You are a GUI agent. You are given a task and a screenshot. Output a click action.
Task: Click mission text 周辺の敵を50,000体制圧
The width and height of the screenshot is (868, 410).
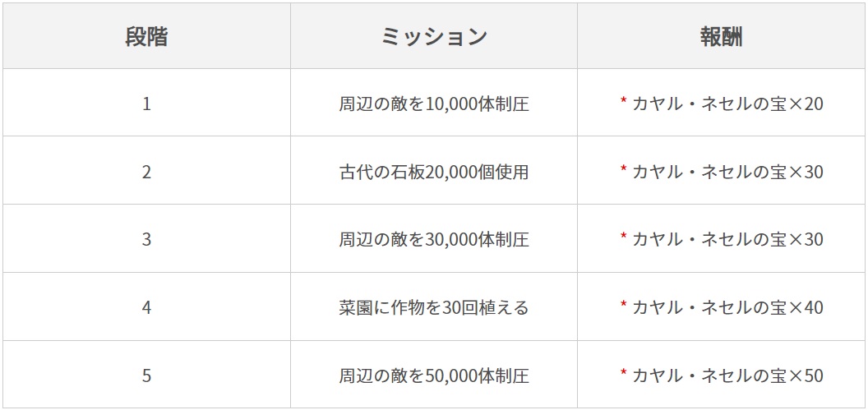coord(433,376)
